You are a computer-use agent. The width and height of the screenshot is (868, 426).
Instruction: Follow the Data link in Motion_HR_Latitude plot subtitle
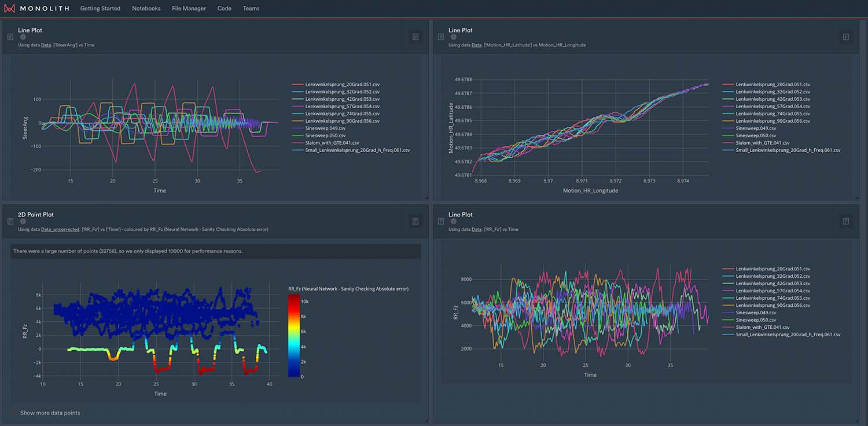coord(477,45)
